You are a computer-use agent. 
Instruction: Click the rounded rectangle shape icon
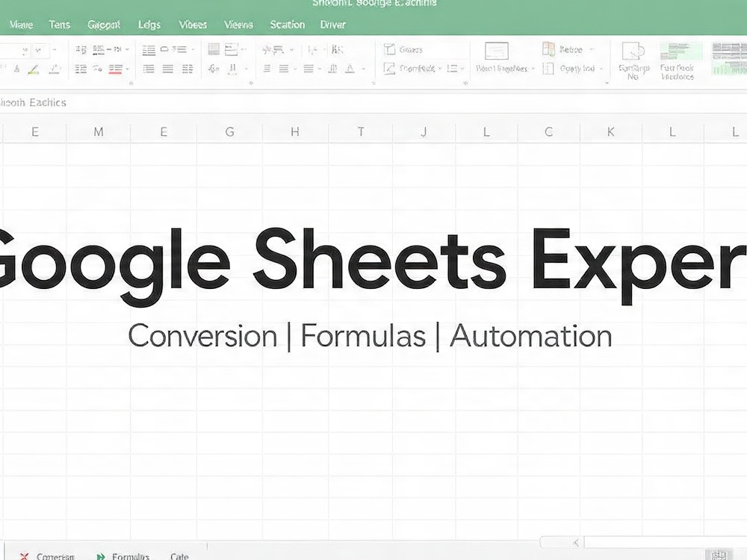tap(164, 49)
